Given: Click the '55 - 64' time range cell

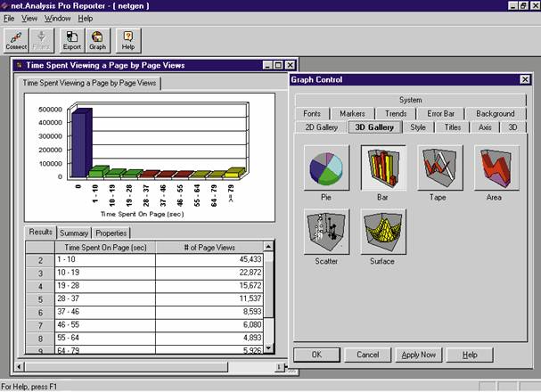Looking at the screenshot, I should point(105,338).
